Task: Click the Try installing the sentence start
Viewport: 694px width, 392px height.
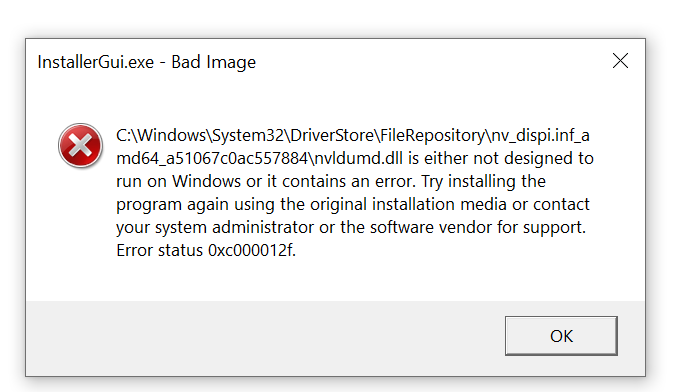Action: click(x=483, y=181)
